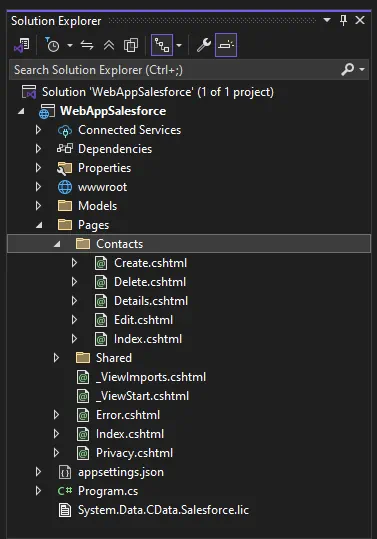Click the pin auto-hide icon
377x539 pixels.
(343, 20)
